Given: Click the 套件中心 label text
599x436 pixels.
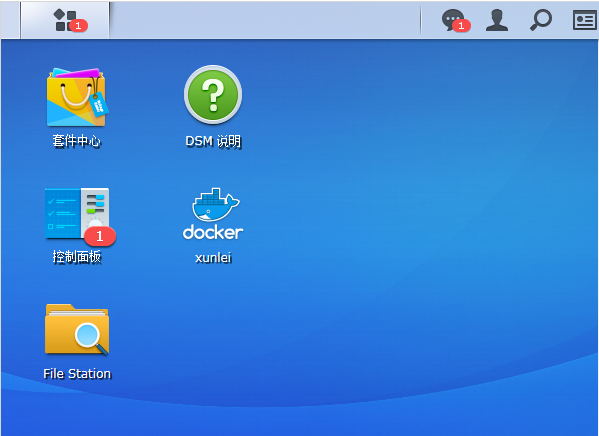Looking at the screenshot, I should click(x=77, y=141).
